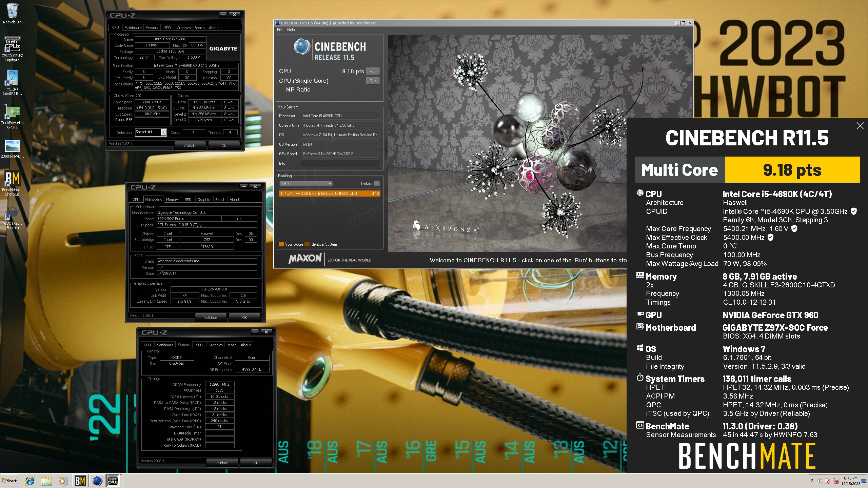The width and height of the screenshot is (868, 488).
Task: Click Validate in Mainboard CPU-Z window
Action: 211,318
